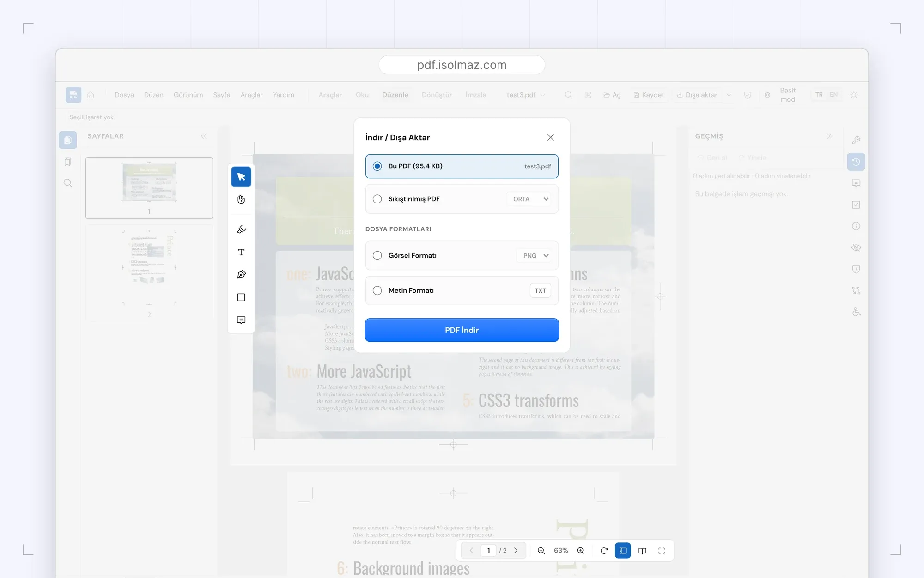This screenshot has width=924, height=578.
Task: Select the rectangle shape tool
Action: pos(241,297)
